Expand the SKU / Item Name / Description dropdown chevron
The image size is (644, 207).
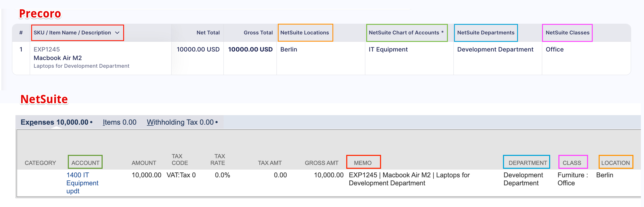point(117,33)
